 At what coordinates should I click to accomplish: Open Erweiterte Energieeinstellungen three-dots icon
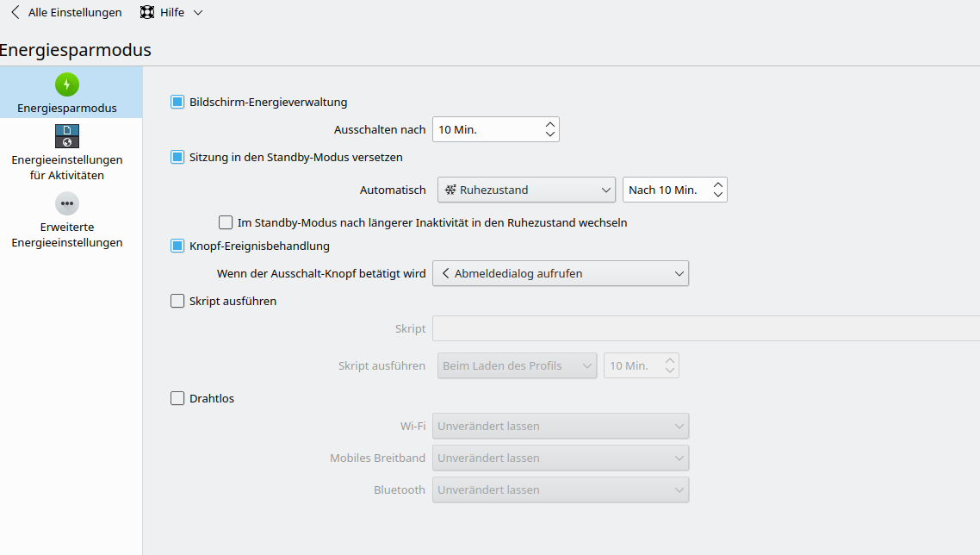click(67, 203)
